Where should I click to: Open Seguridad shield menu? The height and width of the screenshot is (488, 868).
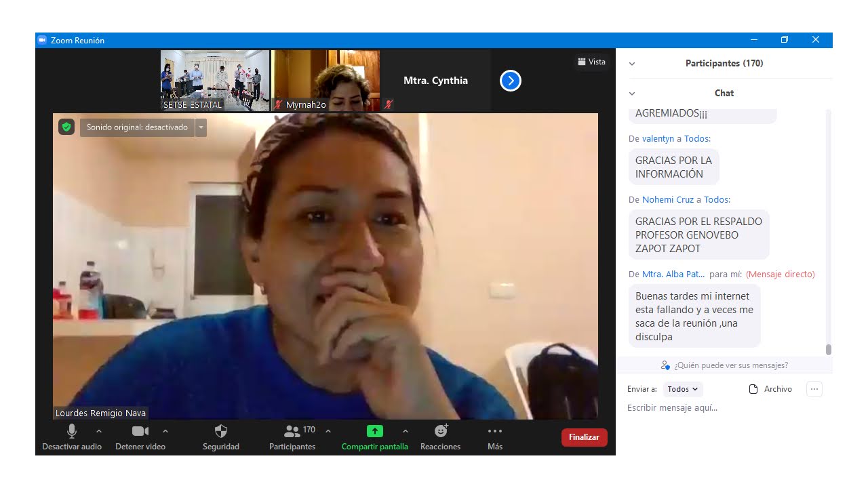[221, 438]
